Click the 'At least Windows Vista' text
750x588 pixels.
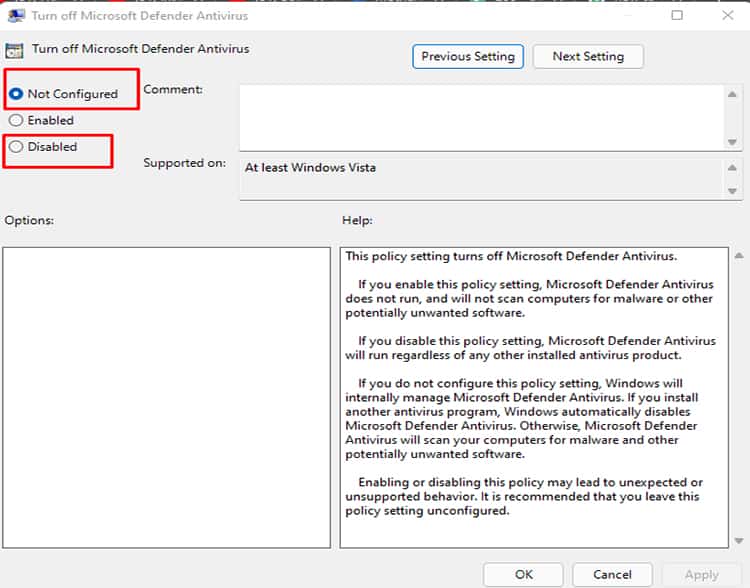(310, 167)
